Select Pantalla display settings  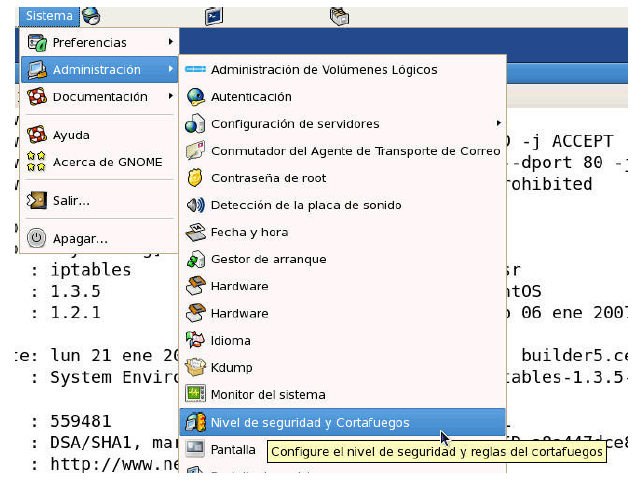233,450
